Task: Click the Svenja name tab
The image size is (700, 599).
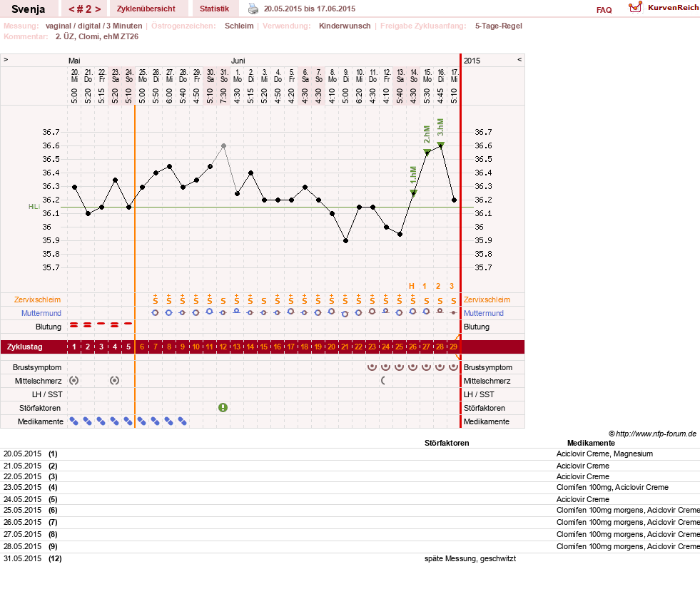Action: point(28,9)
